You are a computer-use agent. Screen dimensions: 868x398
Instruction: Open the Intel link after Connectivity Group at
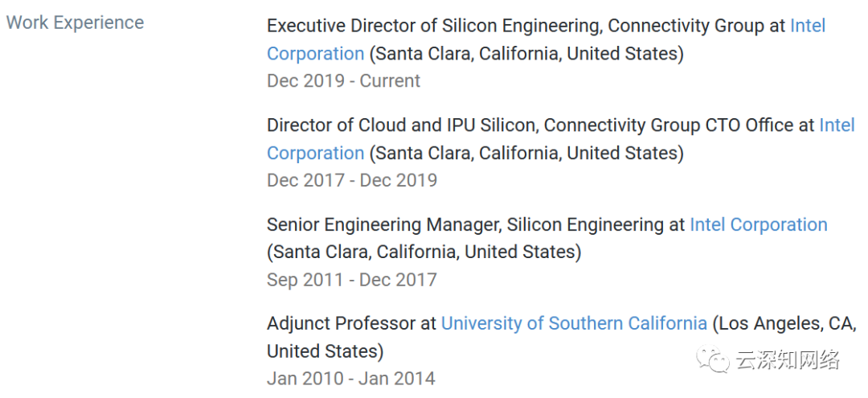pyautogui.click(x=809, y=26)
